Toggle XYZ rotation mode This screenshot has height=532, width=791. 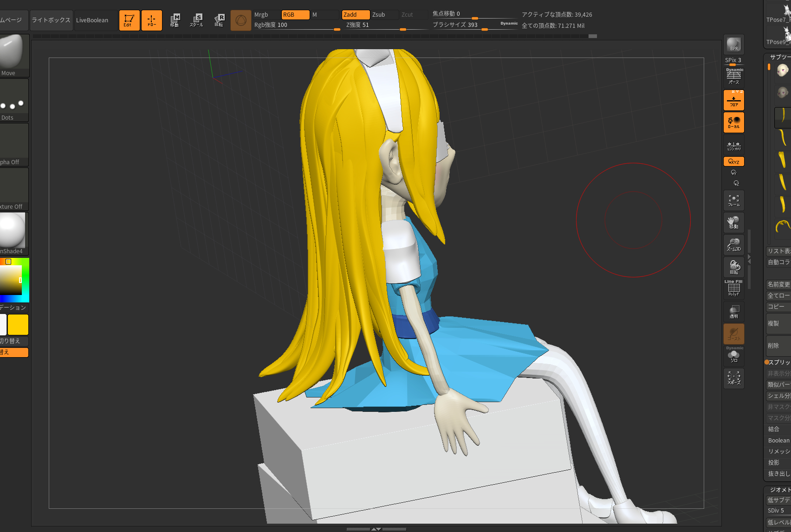click(x=734, y=161)
